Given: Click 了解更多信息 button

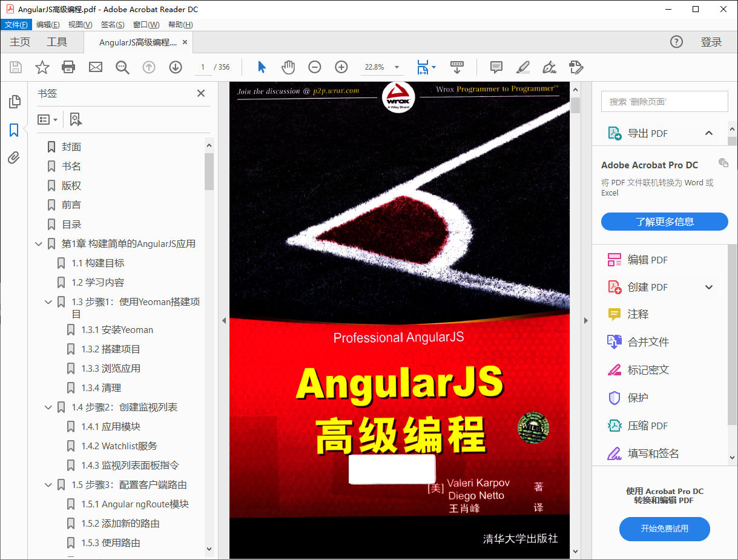Looking at the screenshot, I should [664, 222].
